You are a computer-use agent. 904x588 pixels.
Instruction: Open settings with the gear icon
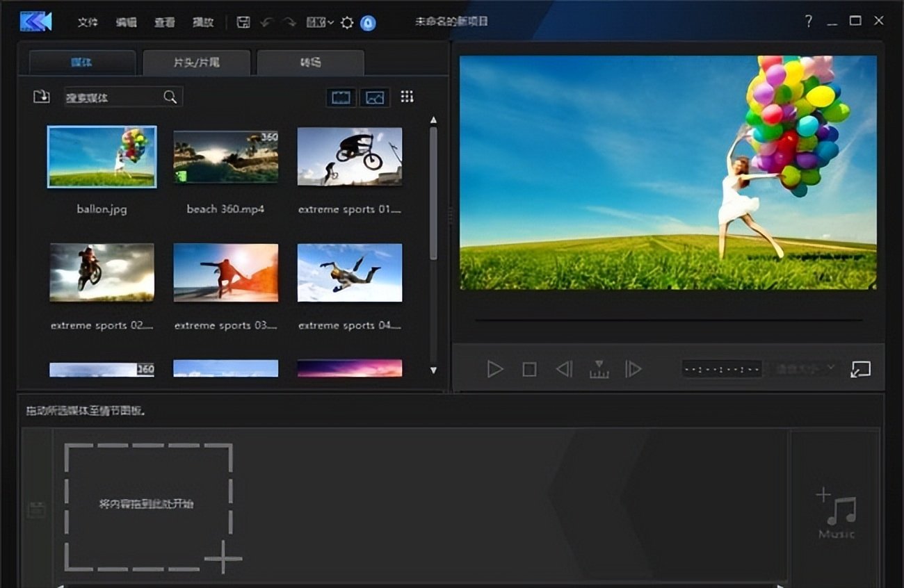[x=346, y=22]
